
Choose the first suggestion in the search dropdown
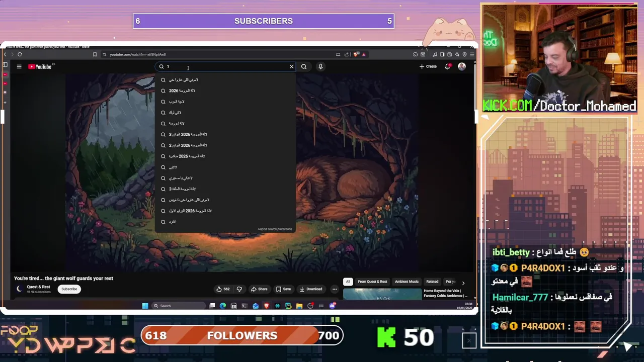[x=225, y=80]
